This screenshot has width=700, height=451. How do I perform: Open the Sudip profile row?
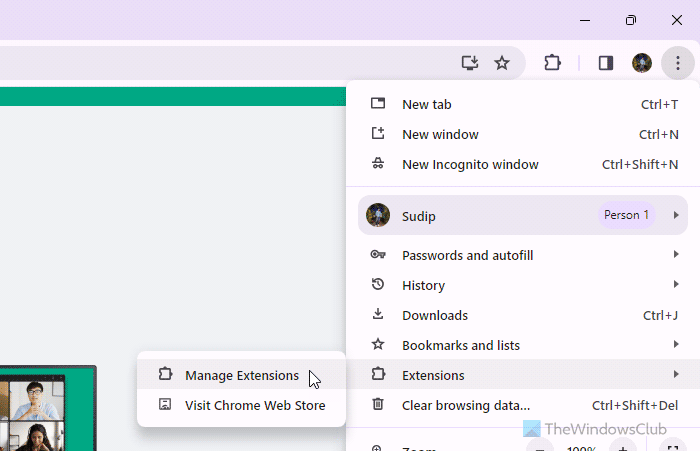coord(523,215)
